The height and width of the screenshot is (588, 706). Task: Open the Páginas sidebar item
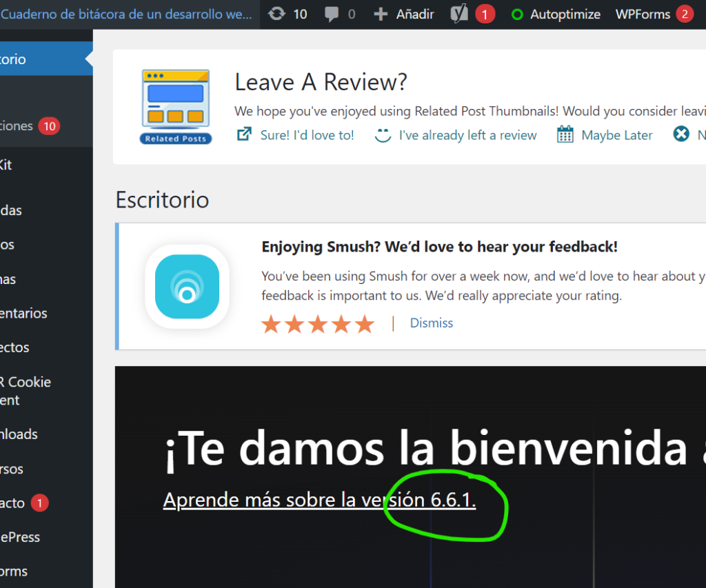click(x=45, y=279)
